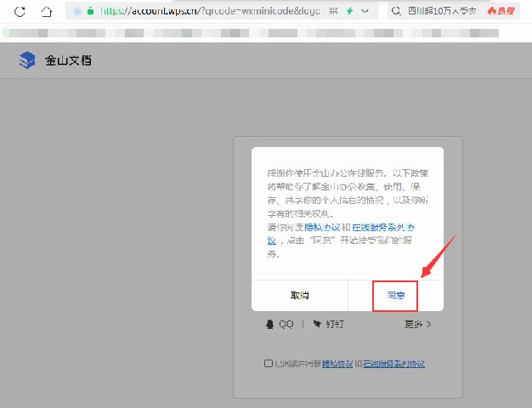Open the 隐私协议 link in dialog

tap(322, 227)
